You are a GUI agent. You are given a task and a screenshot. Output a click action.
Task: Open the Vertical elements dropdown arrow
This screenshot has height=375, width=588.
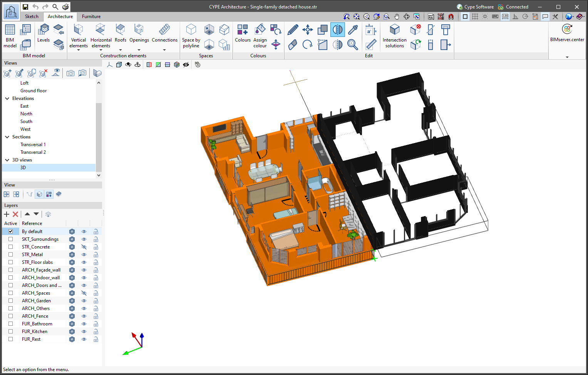pos(79,50)
